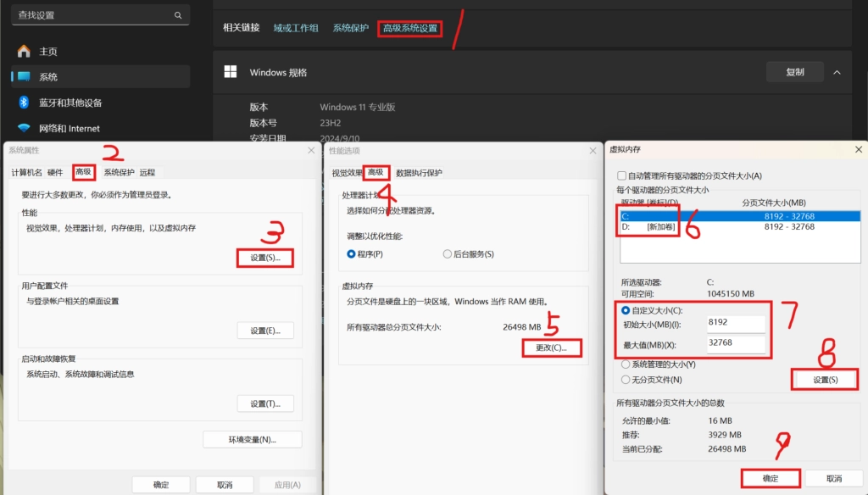The image size is (868, 495).
Task: Open the 主页 home icon in sidebar
Action: (x=24, y=51)
